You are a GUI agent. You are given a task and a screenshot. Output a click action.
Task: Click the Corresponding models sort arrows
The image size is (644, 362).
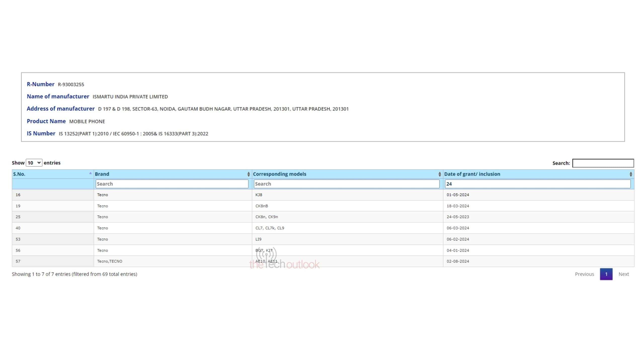click(x=439, y=174)
